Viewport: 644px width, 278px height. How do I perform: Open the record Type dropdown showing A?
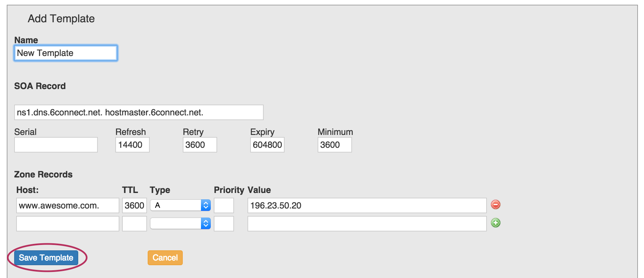180,205
